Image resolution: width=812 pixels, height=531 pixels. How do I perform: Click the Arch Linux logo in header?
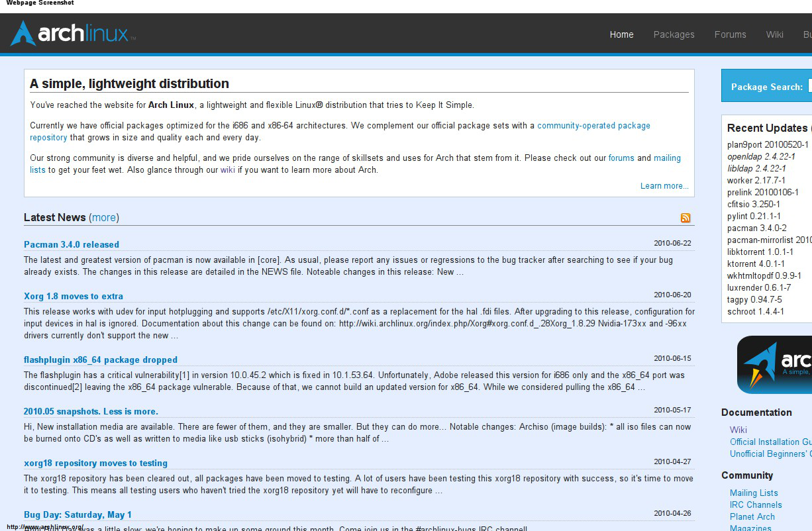point(73,33)
